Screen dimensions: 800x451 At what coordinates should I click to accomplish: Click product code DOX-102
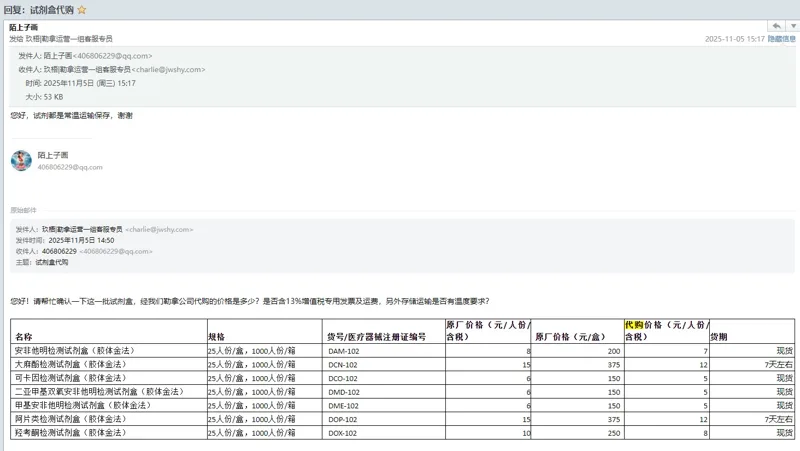click(x=342, y=433)
